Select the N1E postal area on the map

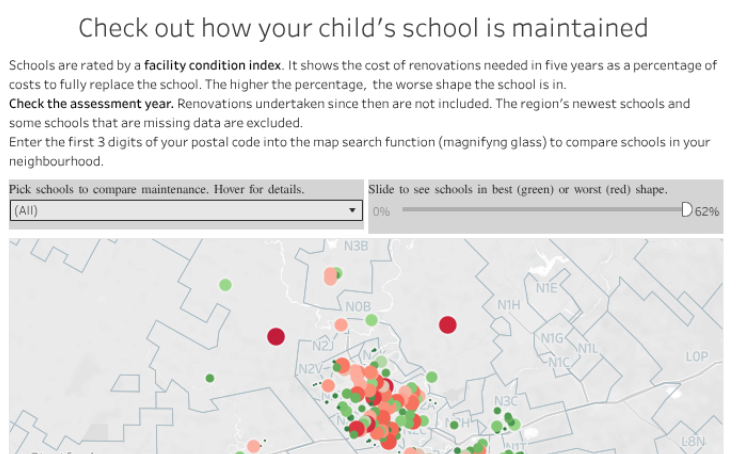pos(546,288)
